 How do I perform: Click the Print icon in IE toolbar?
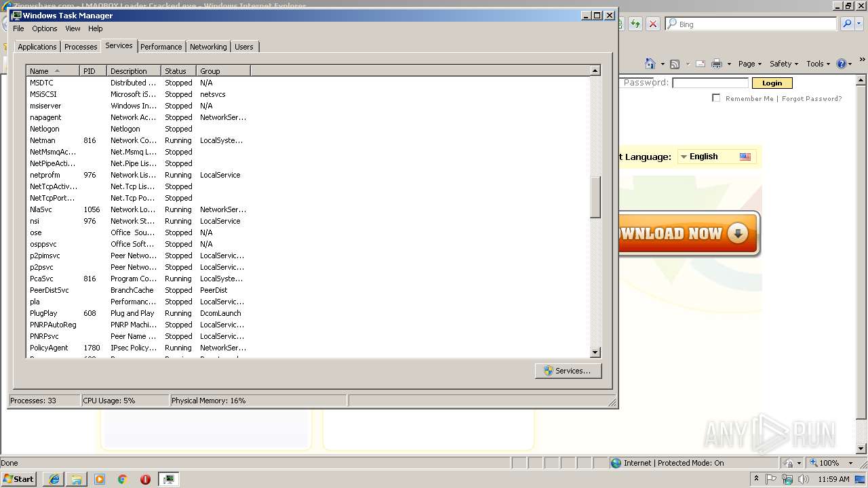[x=716, y=64]
